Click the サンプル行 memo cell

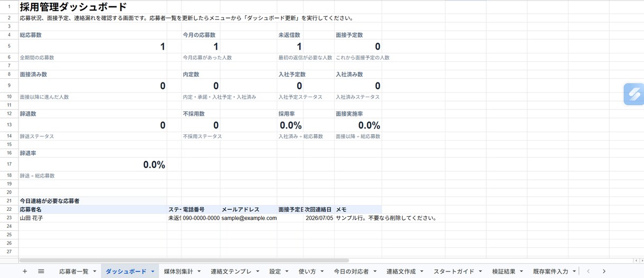click(x=357, y=218)
